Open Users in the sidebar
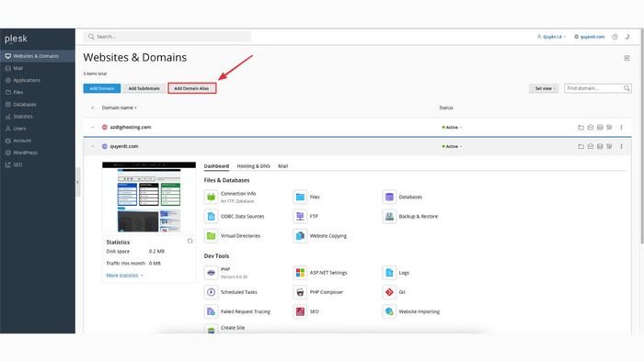 [38, 129]
